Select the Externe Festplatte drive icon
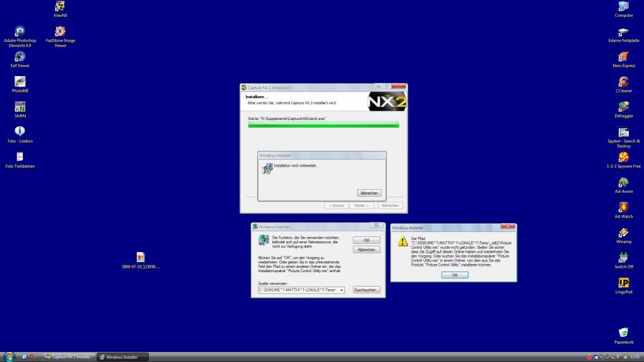 [x=623, y=34]
